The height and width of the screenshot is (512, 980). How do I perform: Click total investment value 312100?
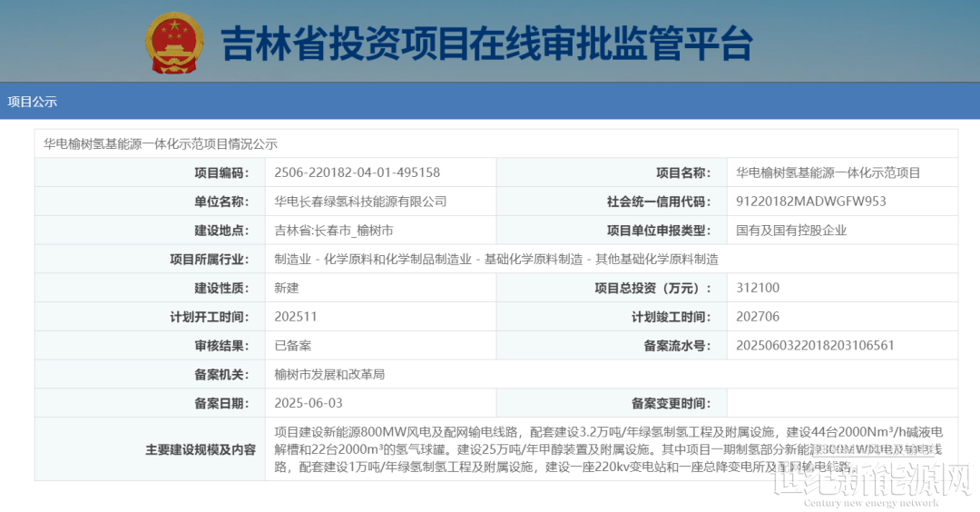tap(758, 288)
